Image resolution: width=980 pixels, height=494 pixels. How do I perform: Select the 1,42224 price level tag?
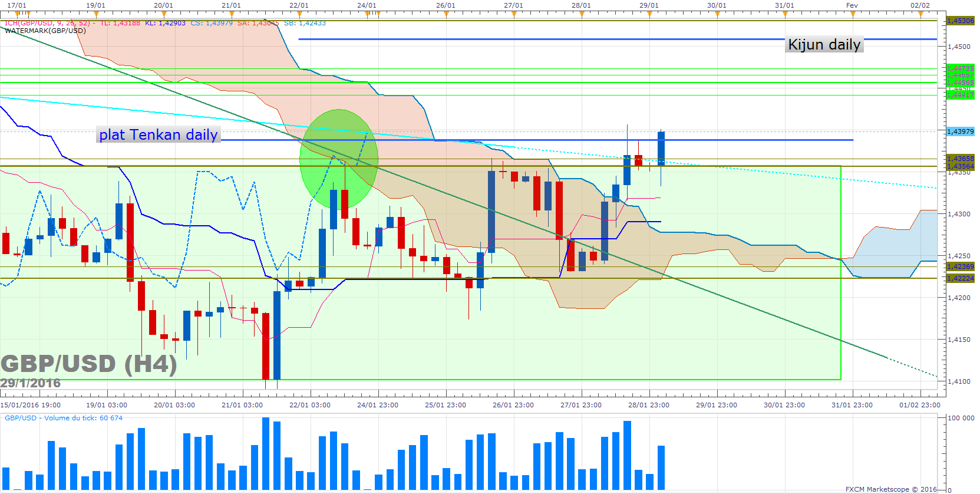click(x=960, y=278)
